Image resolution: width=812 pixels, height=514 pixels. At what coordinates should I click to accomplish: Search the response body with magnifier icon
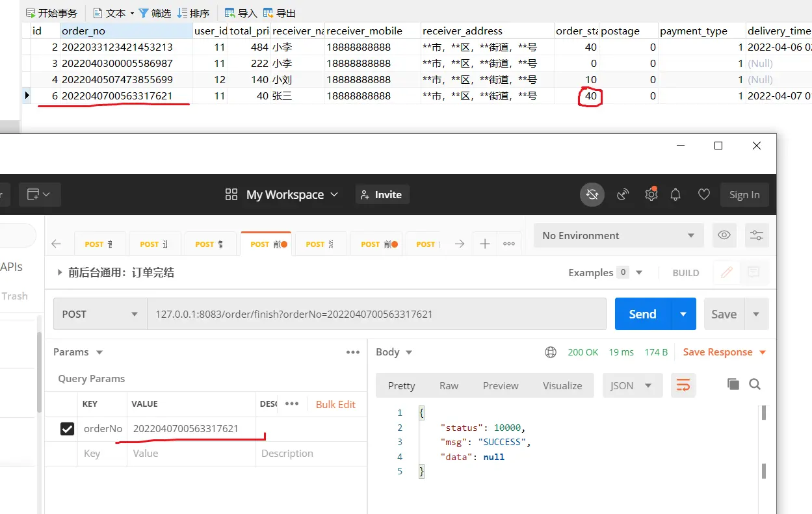(x=755, y=384)
